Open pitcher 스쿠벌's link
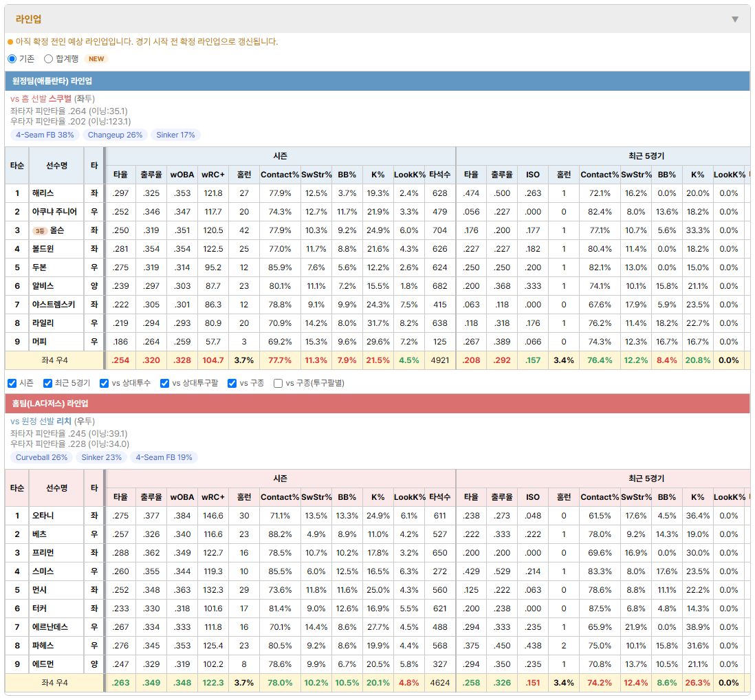This screenshot has width=755, height=700. click(61, 99)
